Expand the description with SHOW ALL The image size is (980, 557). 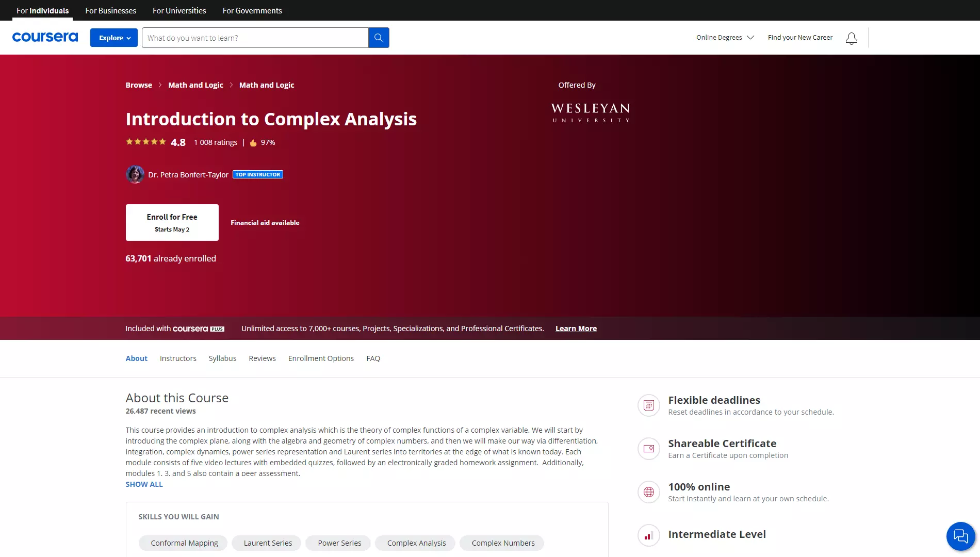click(144, 484)
